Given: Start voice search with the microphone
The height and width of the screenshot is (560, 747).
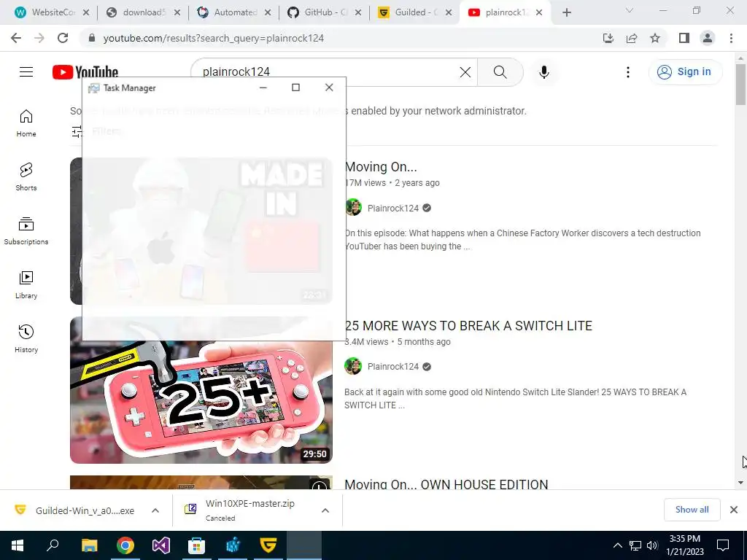Looking at the screenshot, I should [x=544, y=72].
